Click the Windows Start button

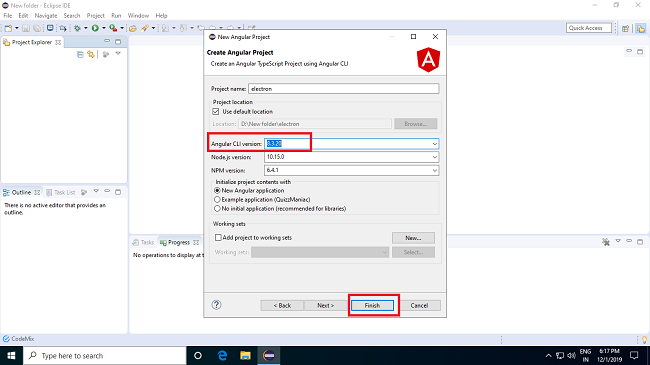[x=11, y=355]
